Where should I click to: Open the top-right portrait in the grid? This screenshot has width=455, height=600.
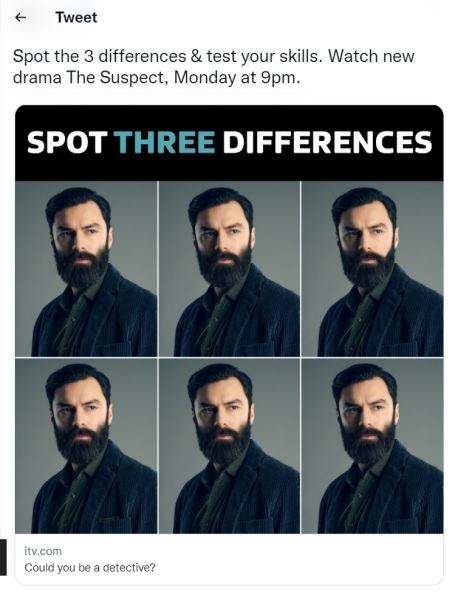tap(372, 269)
